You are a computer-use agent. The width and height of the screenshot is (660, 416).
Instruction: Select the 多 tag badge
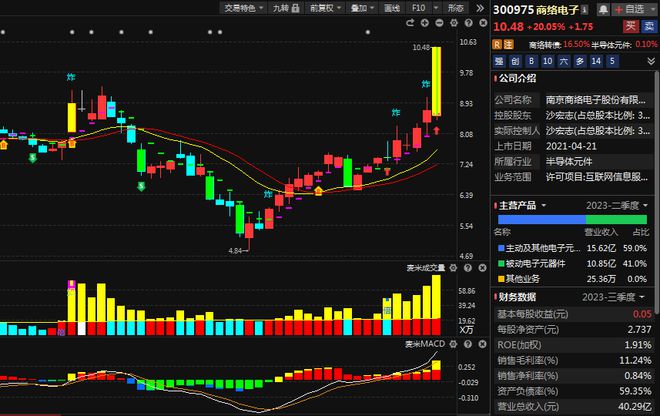tap(580, 61)
